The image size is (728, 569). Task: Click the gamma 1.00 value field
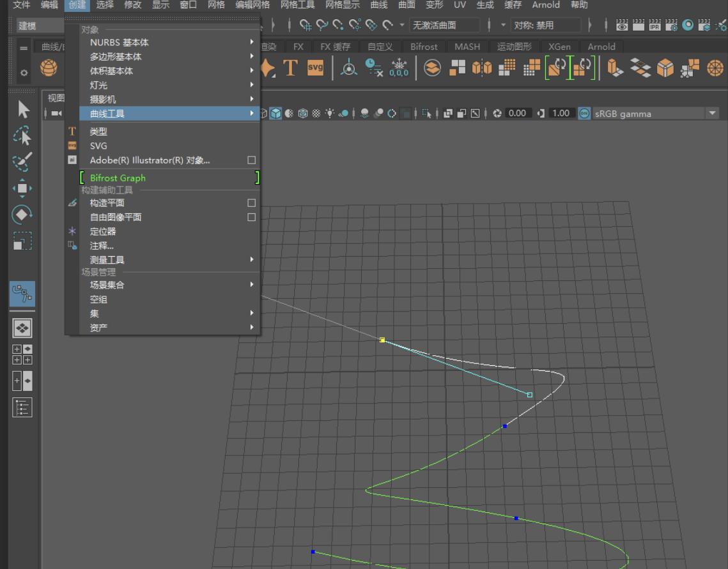561,114
